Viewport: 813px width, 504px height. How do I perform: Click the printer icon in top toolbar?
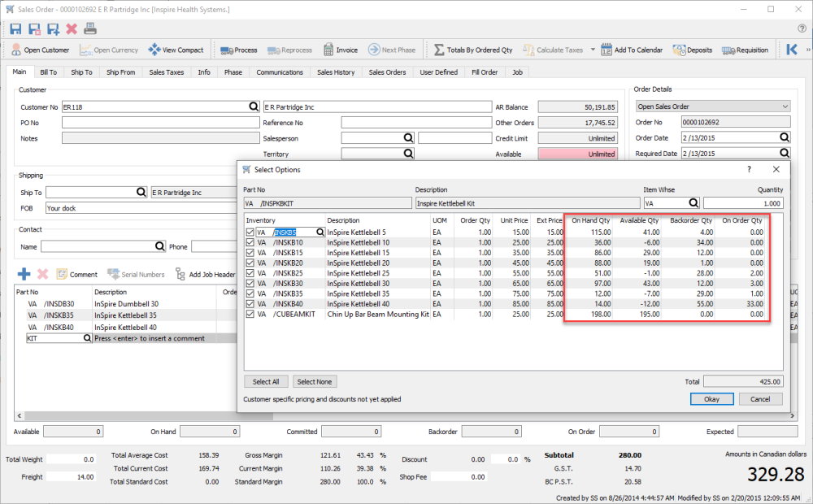pyautogui.click(x=90, y=28)
